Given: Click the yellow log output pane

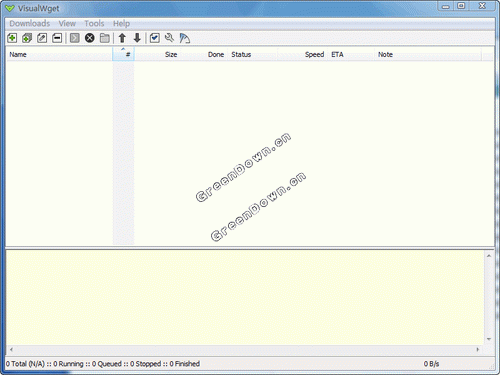Looking at the screenshot, I should tap(245, 298).
